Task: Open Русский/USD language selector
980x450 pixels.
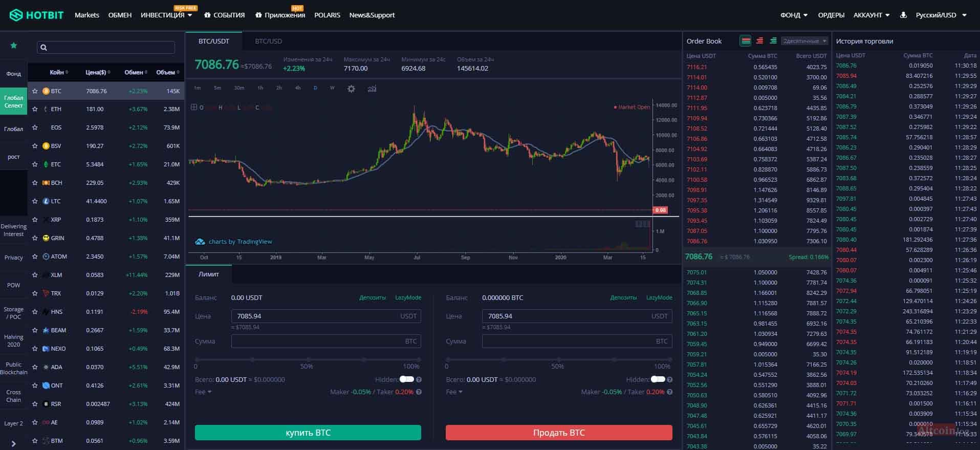Action: (941, 15)
